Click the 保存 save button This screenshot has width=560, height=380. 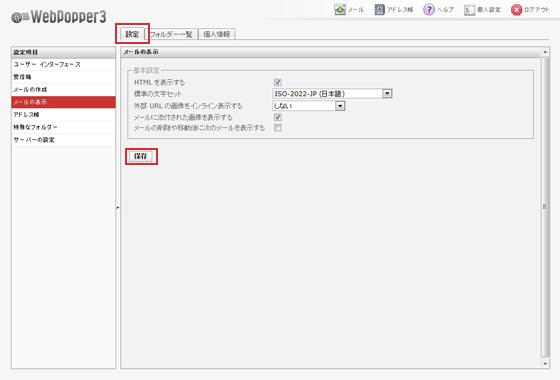(140, 156)
